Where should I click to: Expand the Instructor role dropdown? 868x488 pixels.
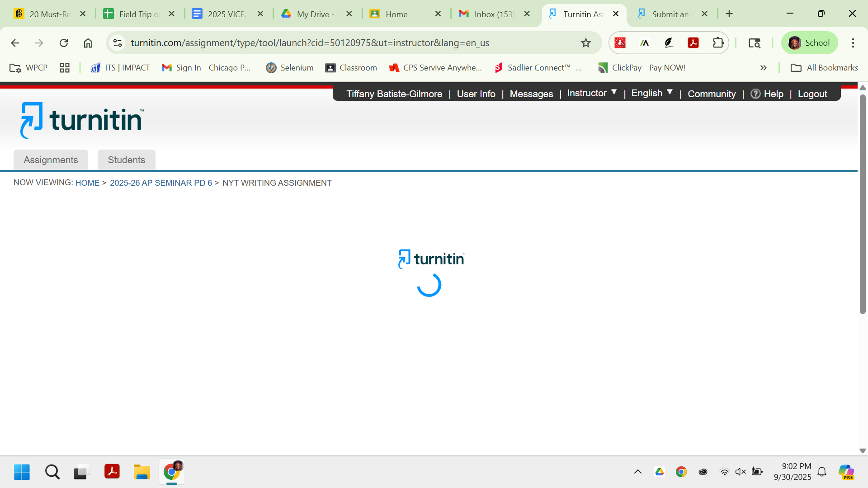591,93
